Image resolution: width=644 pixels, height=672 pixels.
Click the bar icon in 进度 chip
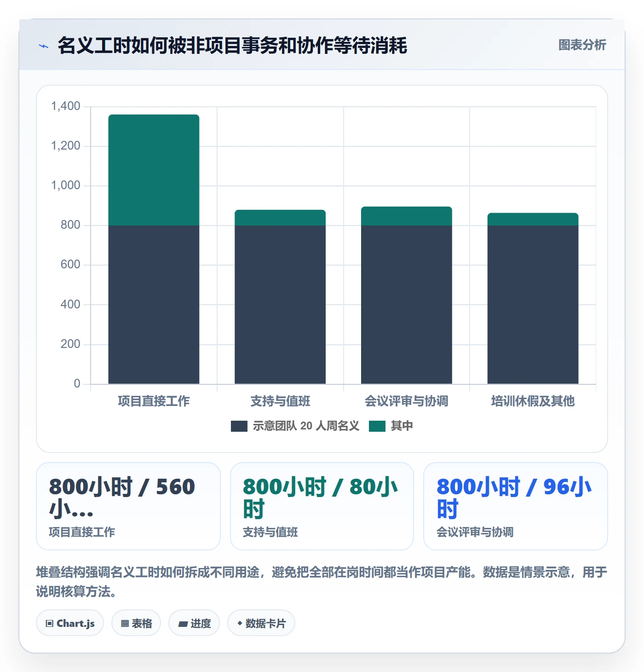183,624
